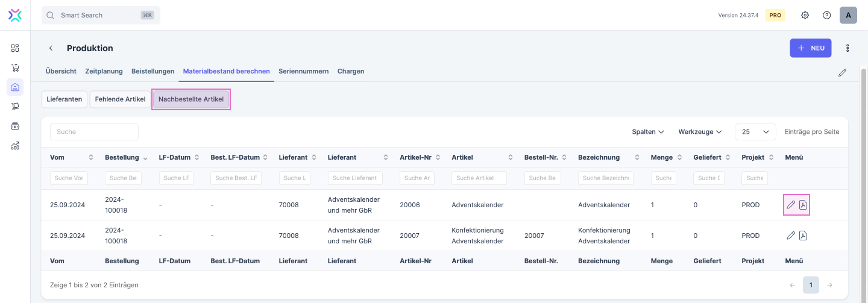
Task: Click the Smart Search field
Action: pyautogui.click(x=99, y=15)
